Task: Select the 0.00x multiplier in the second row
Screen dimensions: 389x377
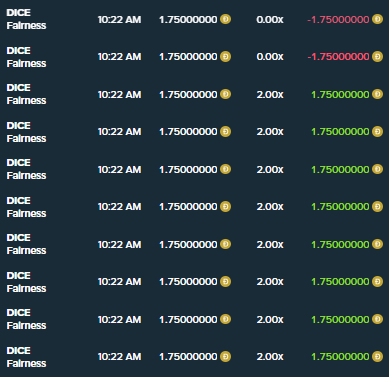Action: pyautogui.click(x=270, y=57)
